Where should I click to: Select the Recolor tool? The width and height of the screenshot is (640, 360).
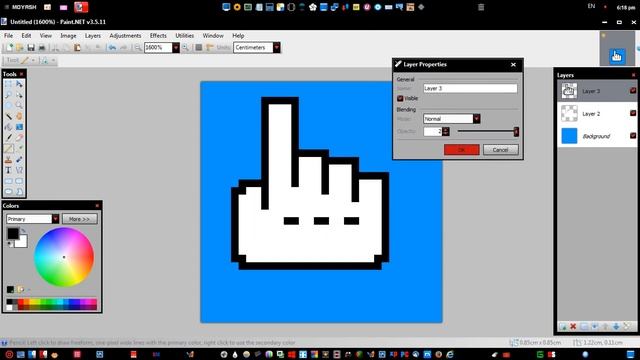(19, 160)
